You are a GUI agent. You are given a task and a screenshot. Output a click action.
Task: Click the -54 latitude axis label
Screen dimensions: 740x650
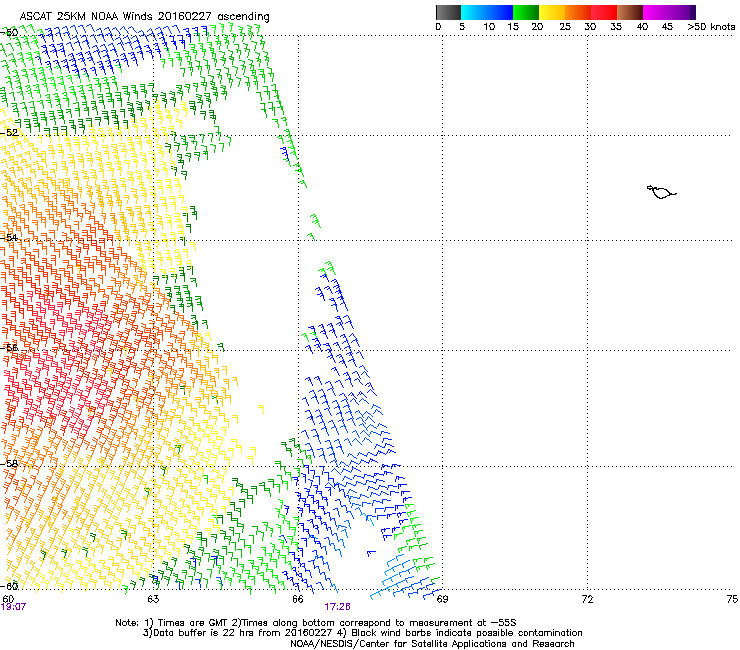click(x=9, y=237)
